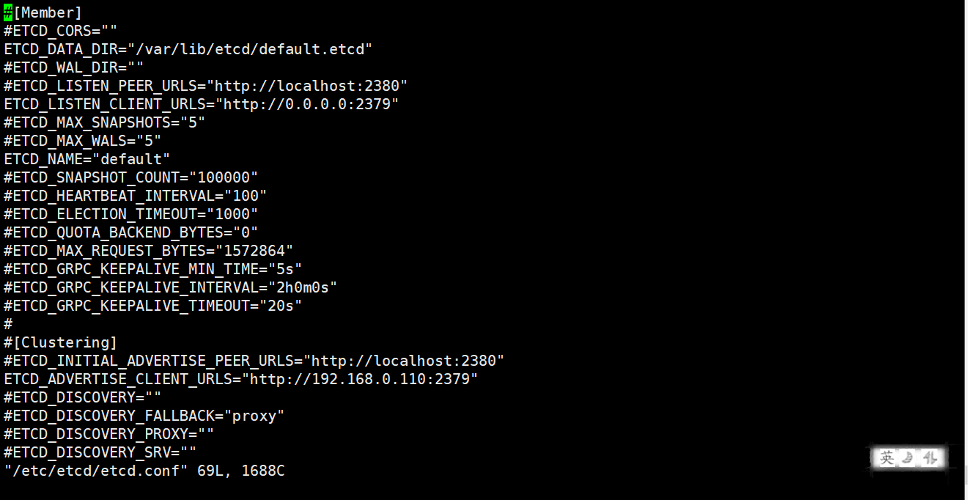The width and height of the screenshot is (980, 500).
Task: Click the #ETCD_HEARTBEAT_INTERVAL="100" line
Action: click(x=136, y=196)
